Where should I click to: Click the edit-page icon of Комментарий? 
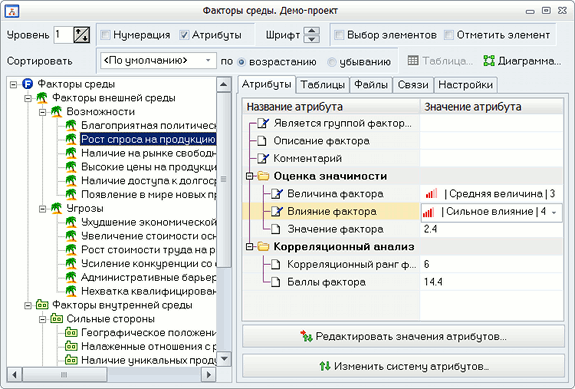point(263,158)
